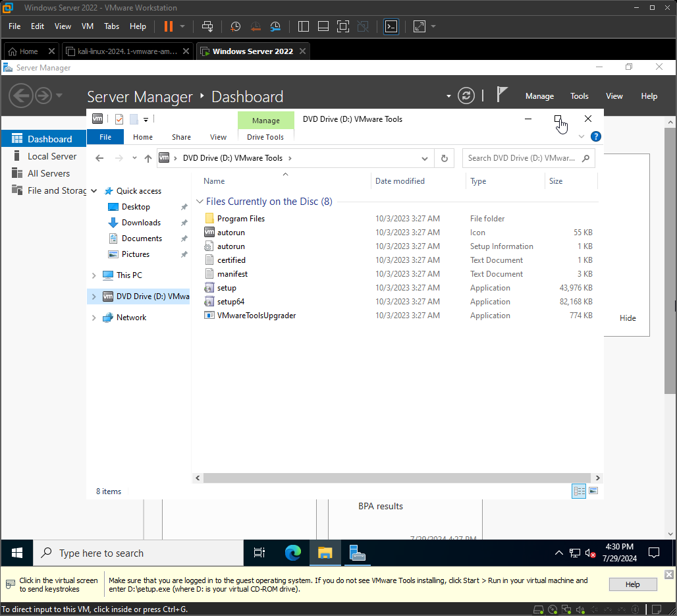The image size is (677, 616).
Task: Close the kali-linux VM tab
Action: (x=186, y=51)
